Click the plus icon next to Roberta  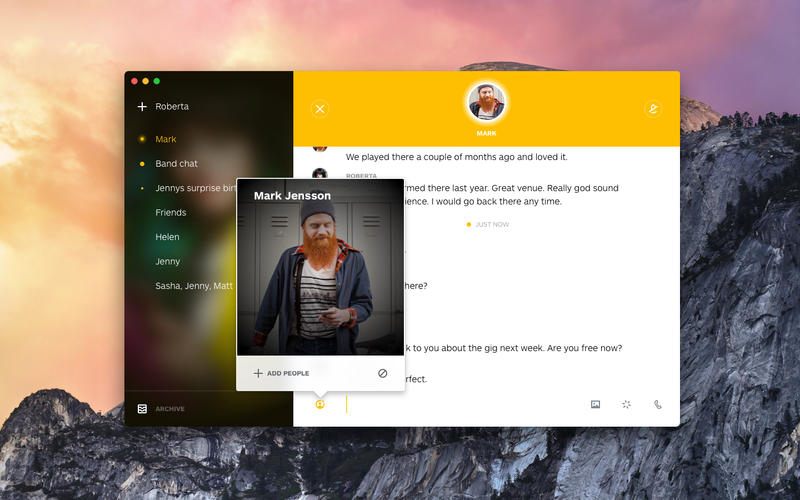142,106
